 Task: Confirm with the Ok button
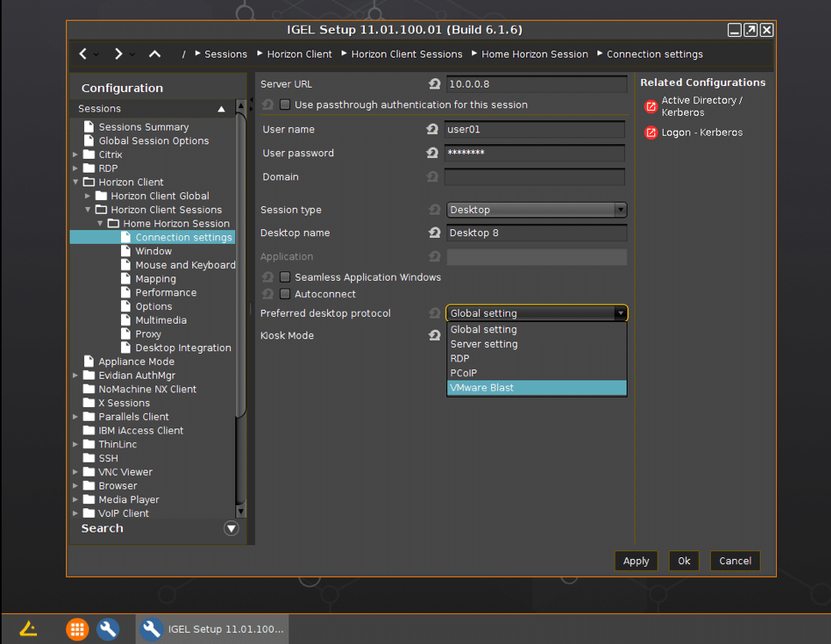coord(683,561)
